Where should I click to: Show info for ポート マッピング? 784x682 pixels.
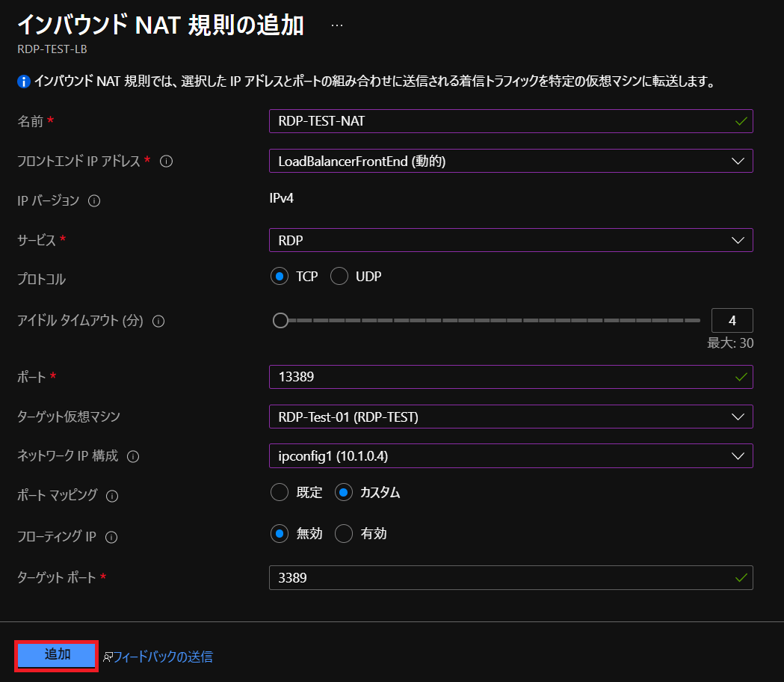(x=112, y=496)
